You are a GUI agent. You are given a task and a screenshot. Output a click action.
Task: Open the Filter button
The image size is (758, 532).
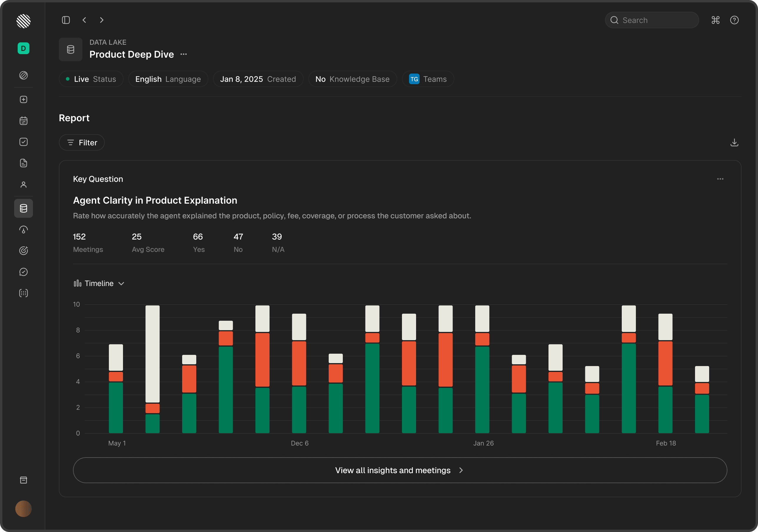pyautogui.click(x=82, y=143)
